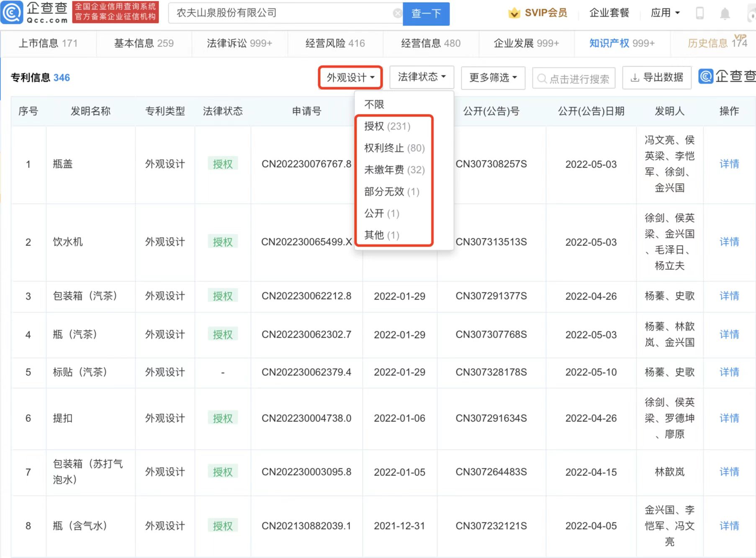Focus the company name search field

[x=285, y=13]
